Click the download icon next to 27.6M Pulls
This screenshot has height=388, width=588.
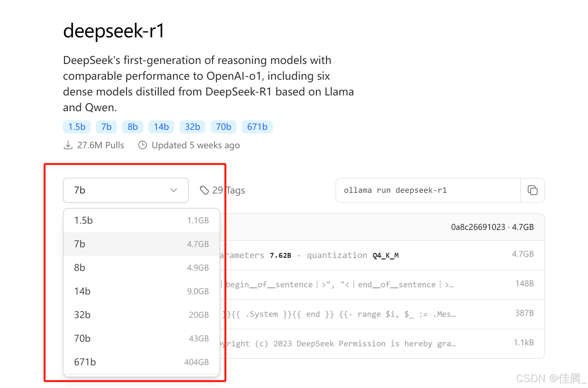click(x=68, y=145)
